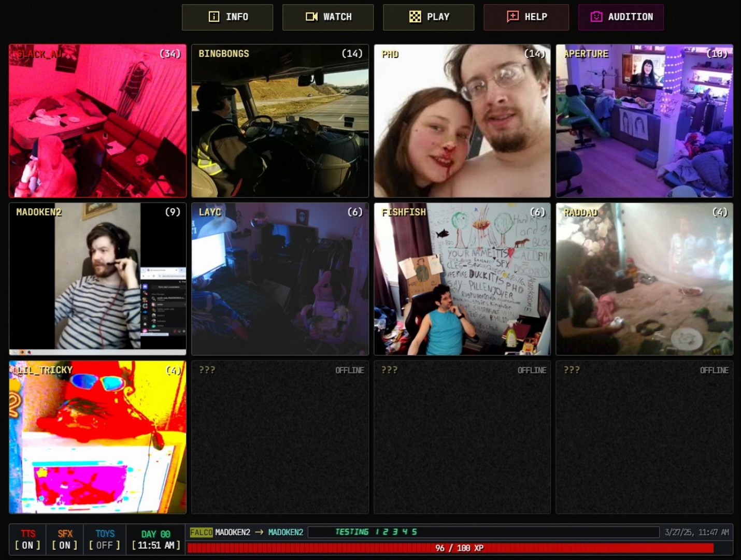
Task: Click the PLAY checkerboard icon
Action: coord(415,17)
